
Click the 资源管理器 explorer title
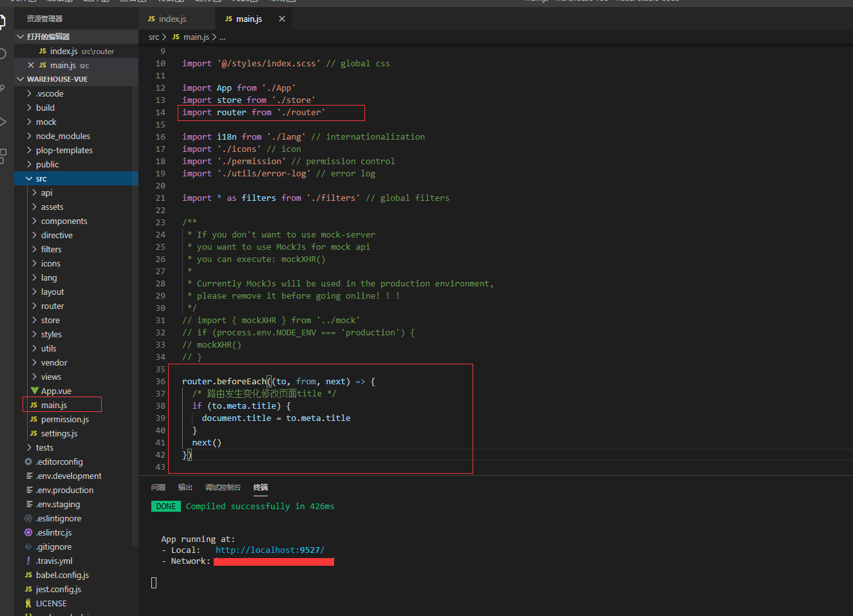pyautogui.click(x=45, y=19)
